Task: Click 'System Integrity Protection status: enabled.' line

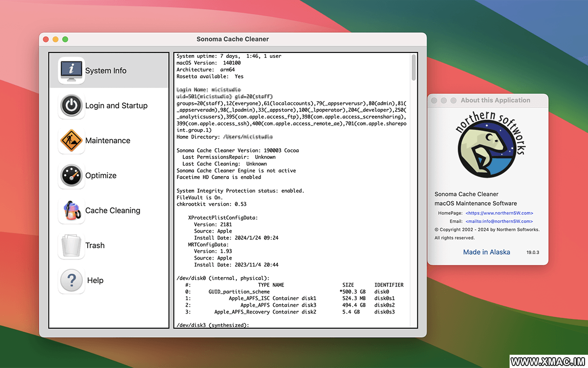Action: (241, 191)
